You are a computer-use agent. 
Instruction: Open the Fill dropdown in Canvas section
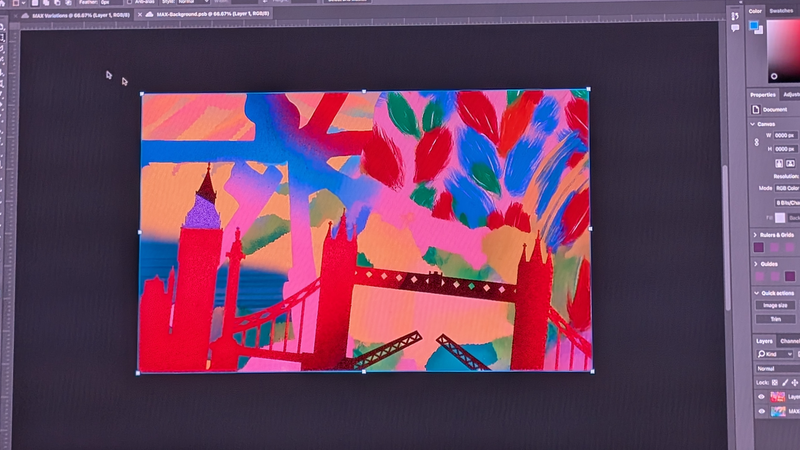(x=793, y=218)
